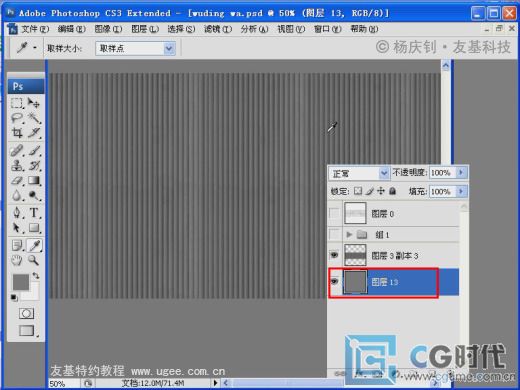Select the Zoom tool
520x390 pixels.
point(34,260)
